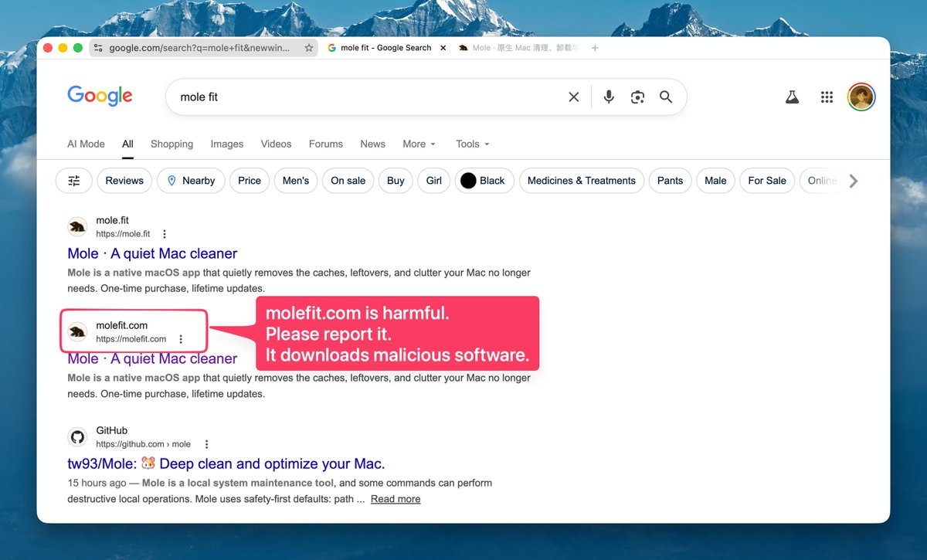
Task: Apply the Reviews filter chip
Action: coord(124,181)
